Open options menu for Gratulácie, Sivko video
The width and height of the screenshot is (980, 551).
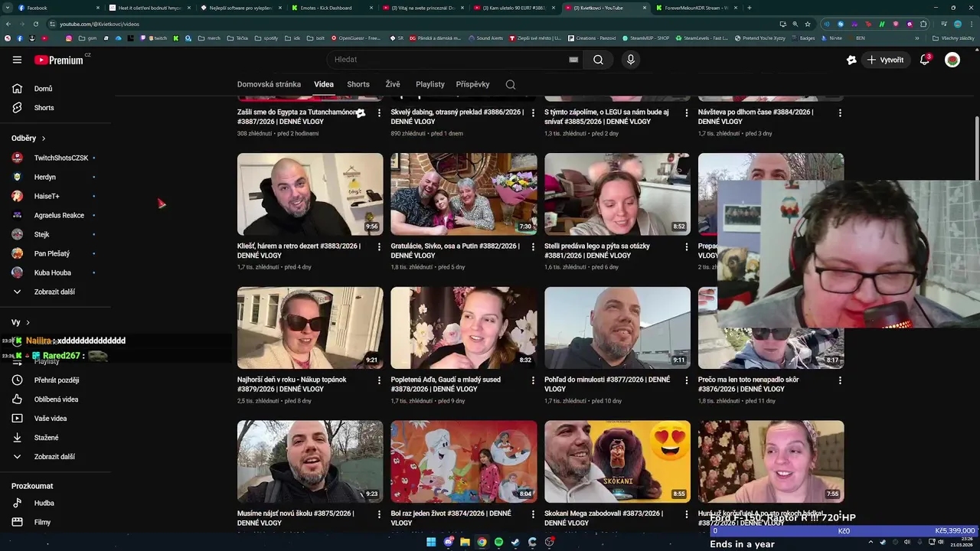tap(533, 246)
